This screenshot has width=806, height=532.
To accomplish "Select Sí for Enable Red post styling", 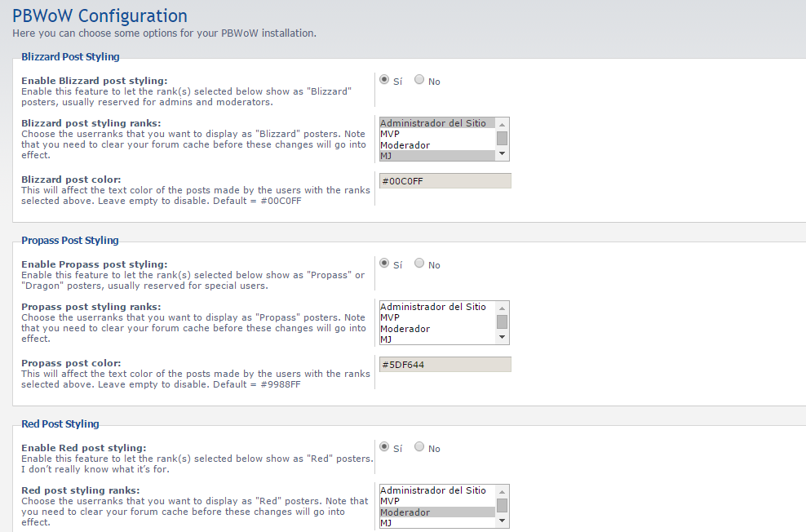I will 384,446.
